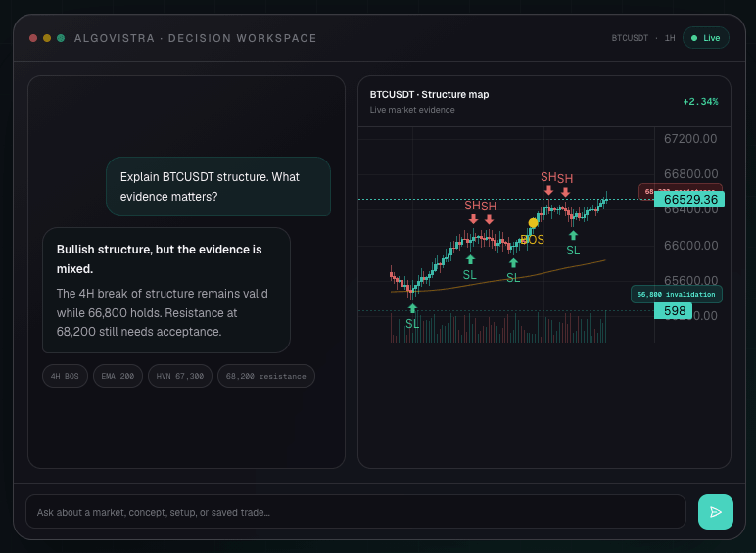This screenshot has height=553, width=756.
Task: Select the "4H BOS" evidence chip
Action: (x=65, y=376)
